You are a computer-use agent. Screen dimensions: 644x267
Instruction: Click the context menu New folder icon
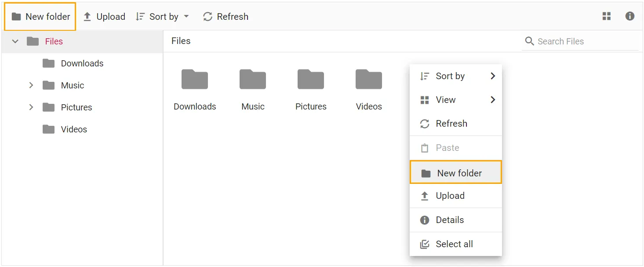426,173
